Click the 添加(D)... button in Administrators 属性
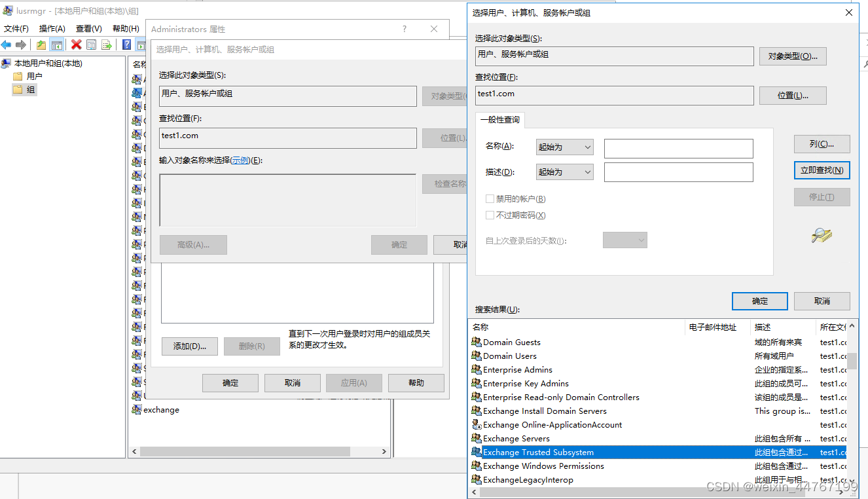The image size is (868, 499). point(190,346)
